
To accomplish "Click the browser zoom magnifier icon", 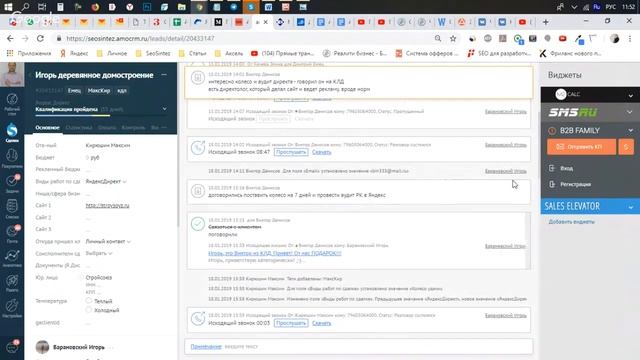I will [x=438, y=38].
